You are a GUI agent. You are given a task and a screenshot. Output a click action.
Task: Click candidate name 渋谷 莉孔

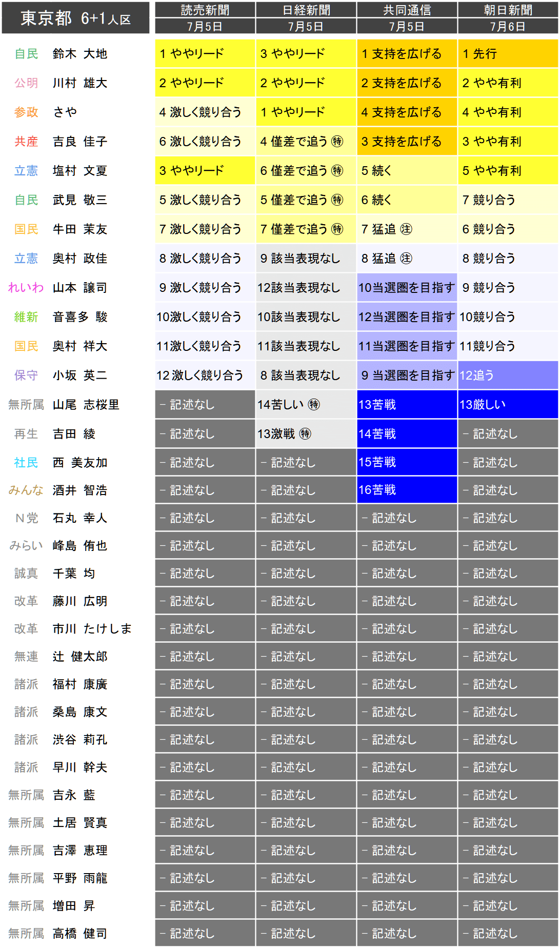pos(80,740)
